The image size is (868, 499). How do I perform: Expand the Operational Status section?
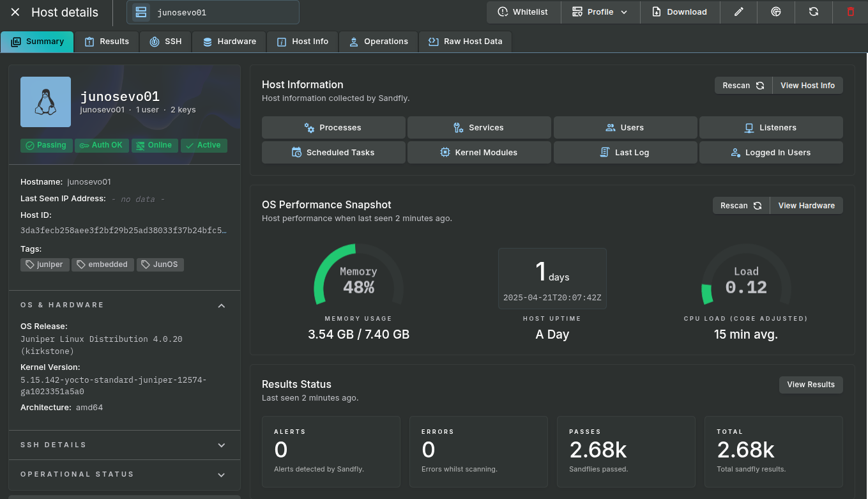(x=221, y=475)
